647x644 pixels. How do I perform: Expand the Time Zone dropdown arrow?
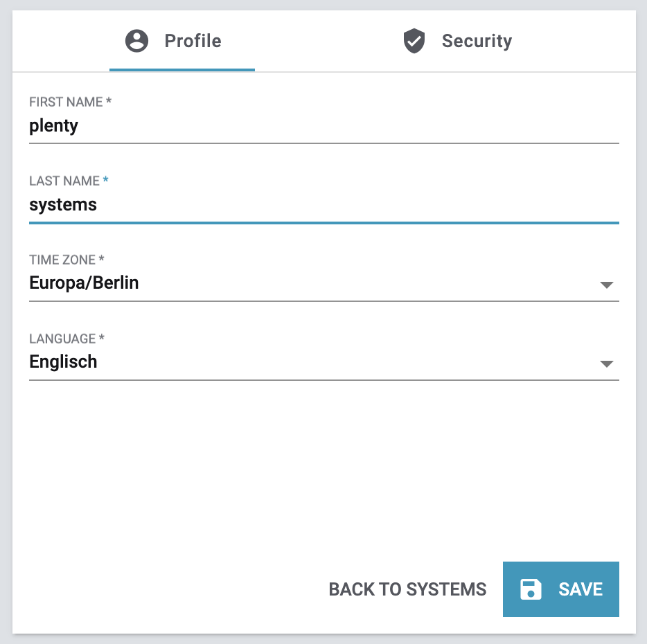click(x=606, y=285)
